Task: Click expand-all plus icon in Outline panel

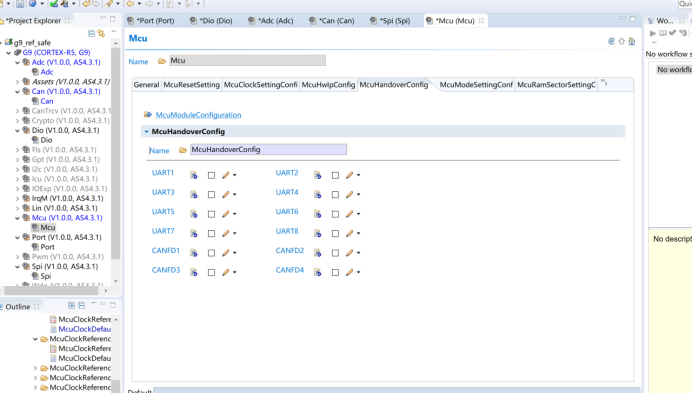Action: [71, 306]
